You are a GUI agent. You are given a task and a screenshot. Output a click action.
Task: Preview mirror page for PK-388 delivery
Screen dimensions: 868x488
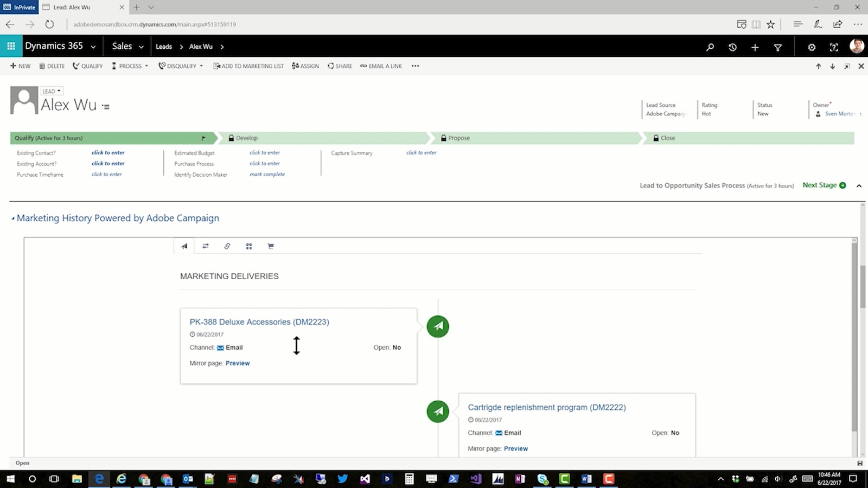click(x=238, y=363)
